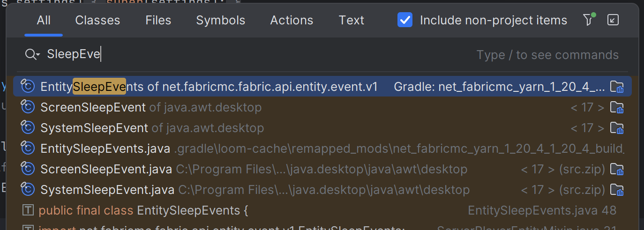Click class icon beside EntitySleepEvents result
Screen dimensions: 644x230
[x=28, y=87]
